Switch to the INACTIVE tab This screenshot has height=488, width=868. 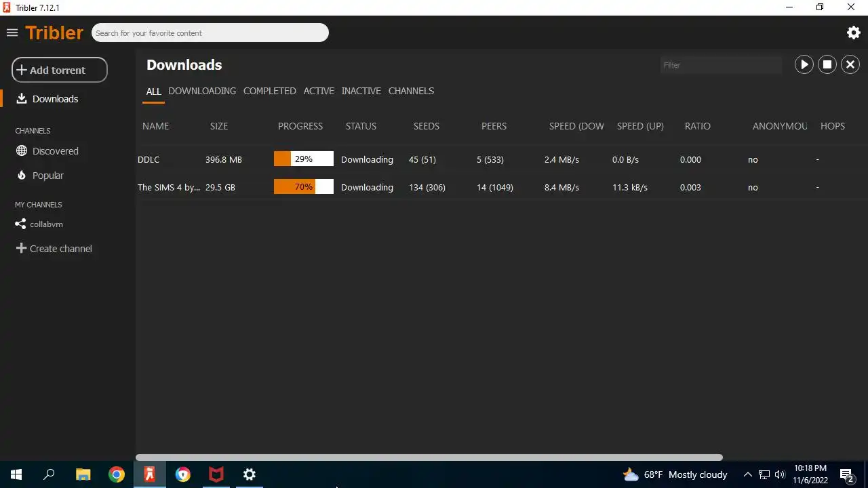(361, 91)
